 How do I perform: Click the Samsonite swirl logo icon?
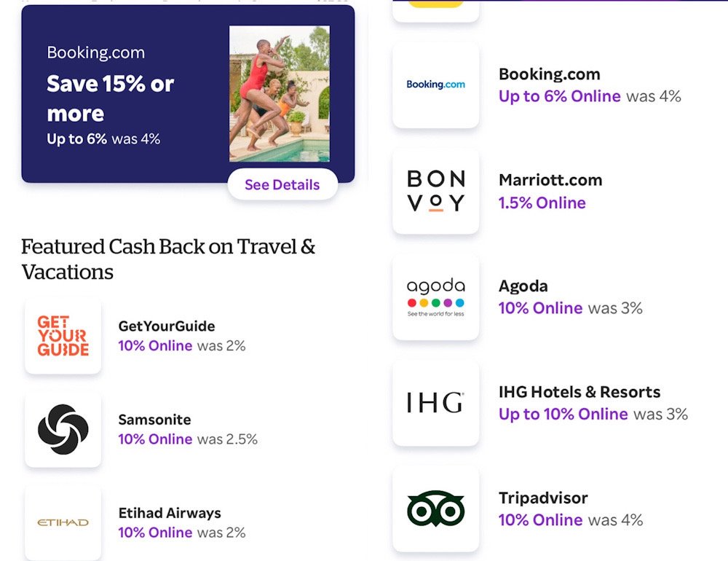point(63,429)
